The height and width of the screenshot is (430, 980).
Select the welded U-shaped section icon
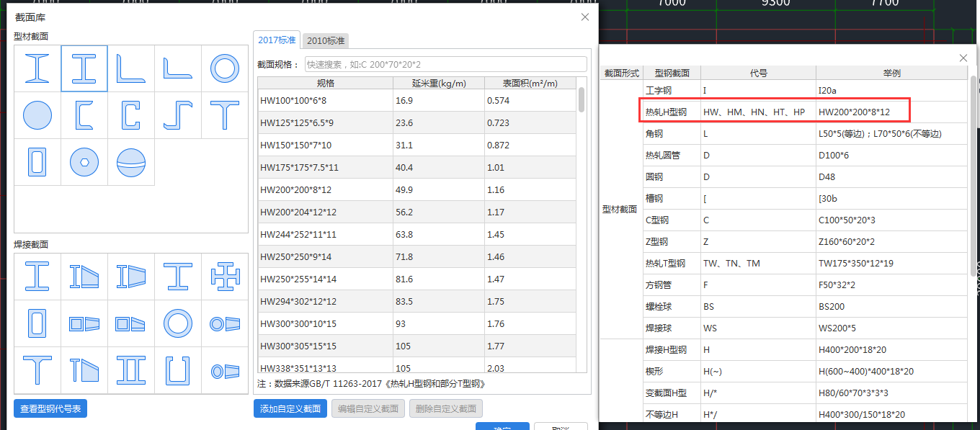point(178,370)
